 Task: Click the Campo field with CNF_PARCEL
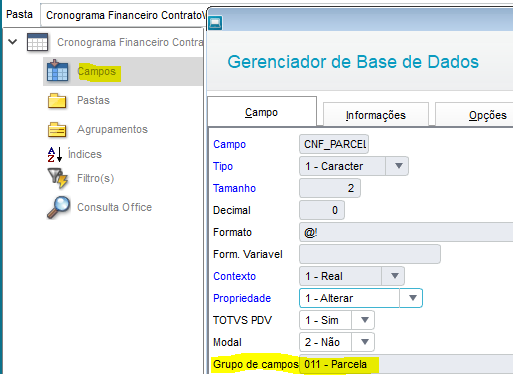tap(334, 144)
